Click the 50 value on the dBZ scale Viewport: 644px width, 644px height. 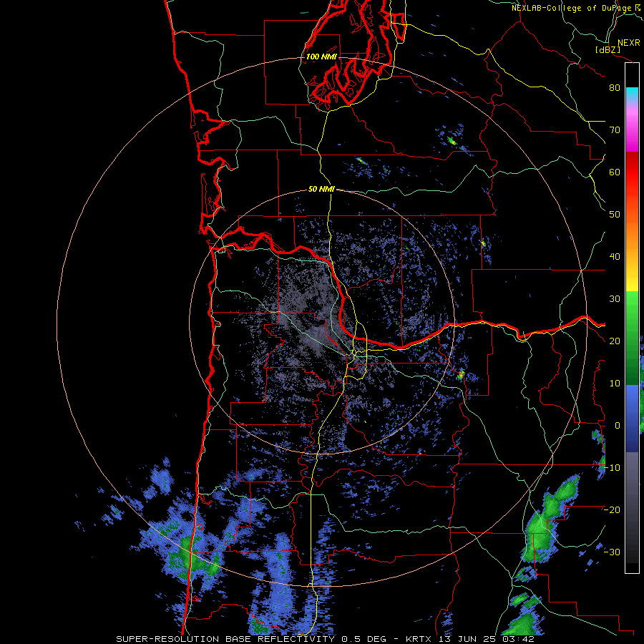(x=615, y=215)
